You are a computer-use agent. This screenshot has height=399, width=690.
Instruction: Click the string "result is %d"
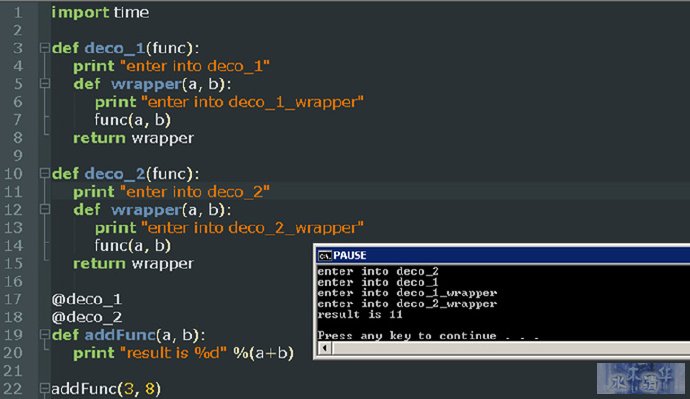click(173, 353)
